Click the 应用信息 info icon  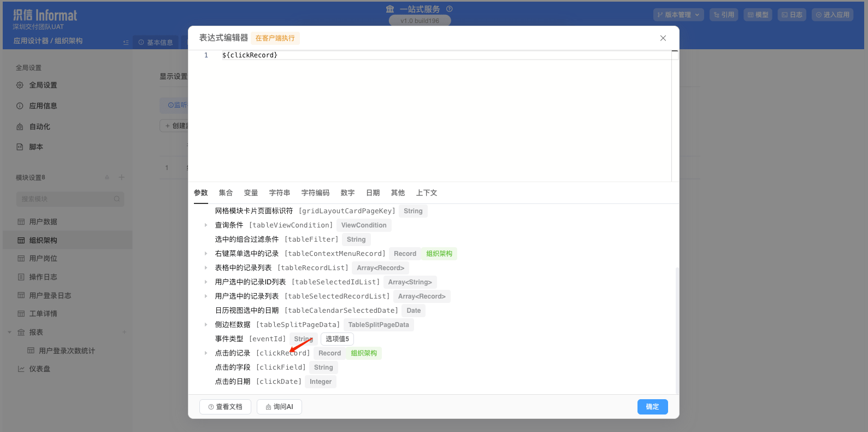[20, 106]
